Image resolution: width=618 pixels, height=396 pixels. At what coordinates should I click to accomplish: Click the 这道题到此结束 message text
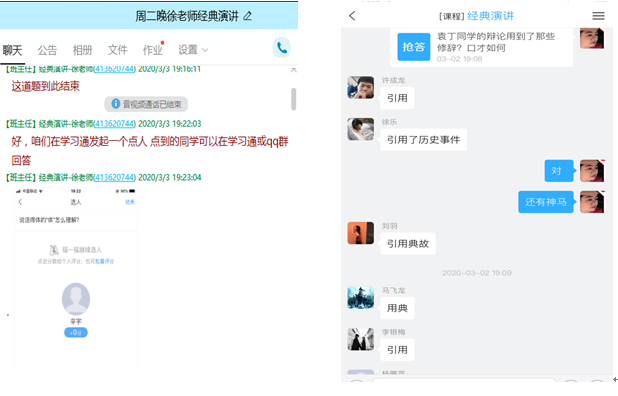46,86
